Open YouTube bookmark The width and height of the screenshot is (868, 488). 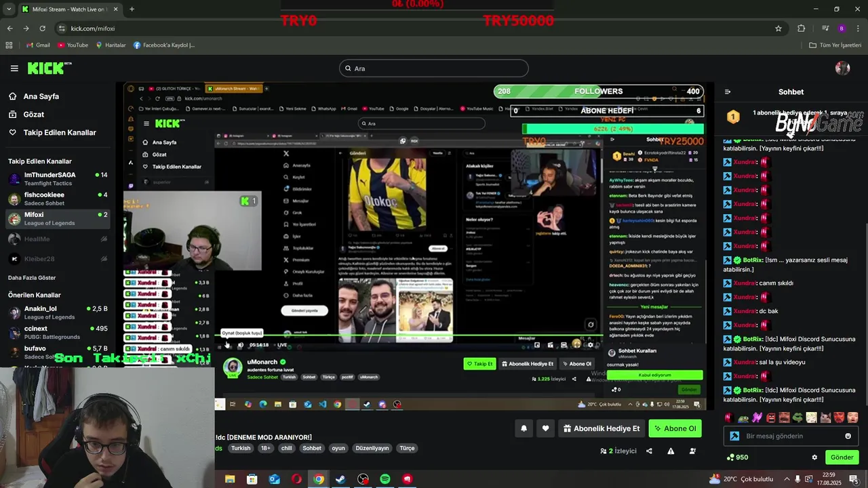(73, 45)
